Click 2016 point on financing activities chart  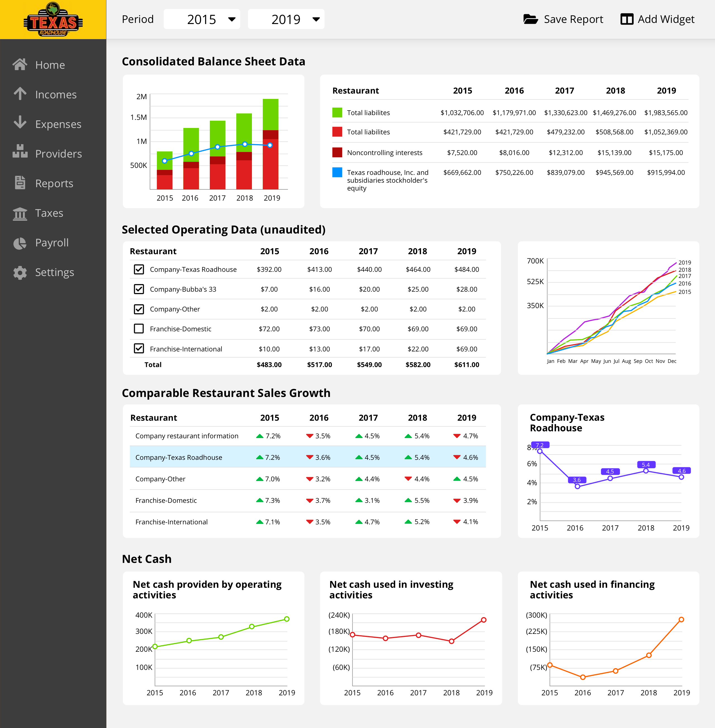click(x=583, y=677)
